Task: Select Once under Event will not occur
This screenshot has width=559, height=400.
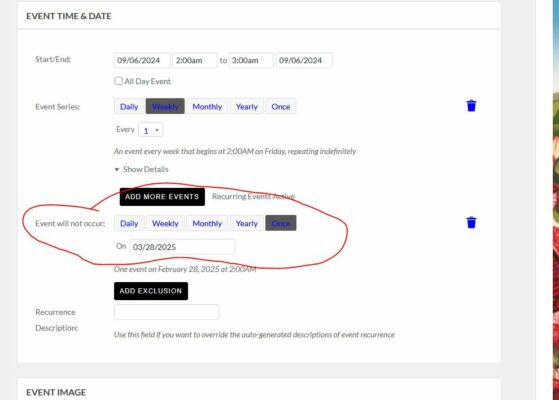Action: (x=281, y=223)
